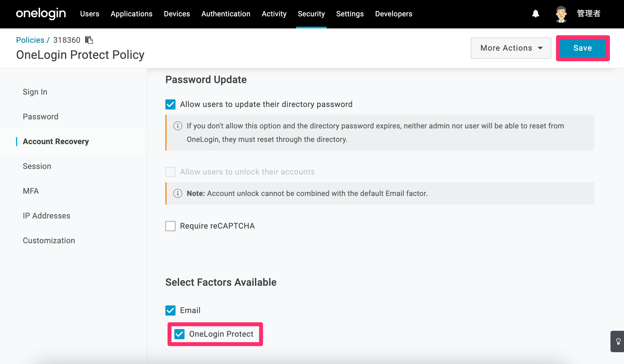The image size is (624, 364).
Task: Switch to the IP Addresses section
Action: (46, 216)
